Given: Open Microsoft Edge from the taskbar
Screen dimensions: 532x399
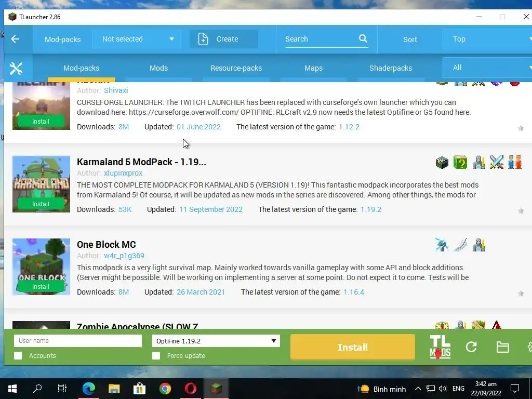Looking at the screenshot, I should coord(89,389).
